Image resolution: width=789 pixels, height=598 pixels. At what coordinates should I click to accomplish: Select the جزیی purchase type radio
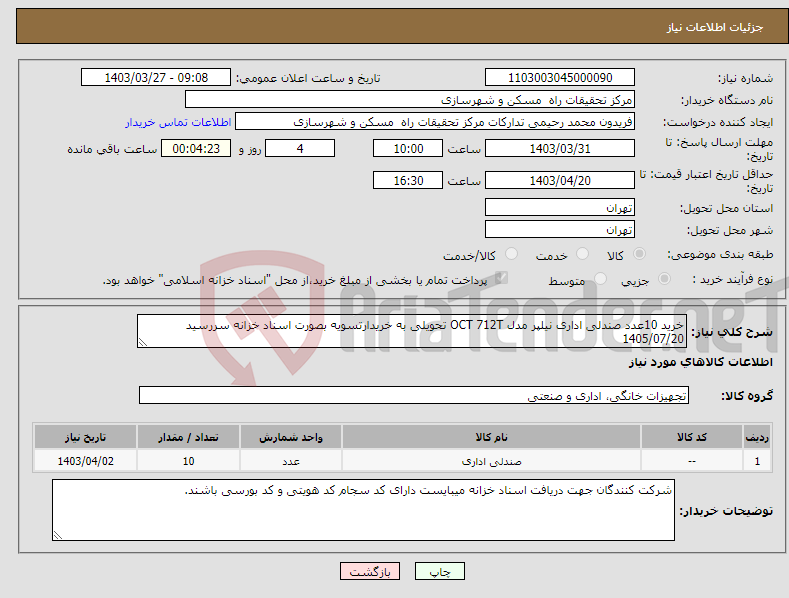tap(664, 278)
